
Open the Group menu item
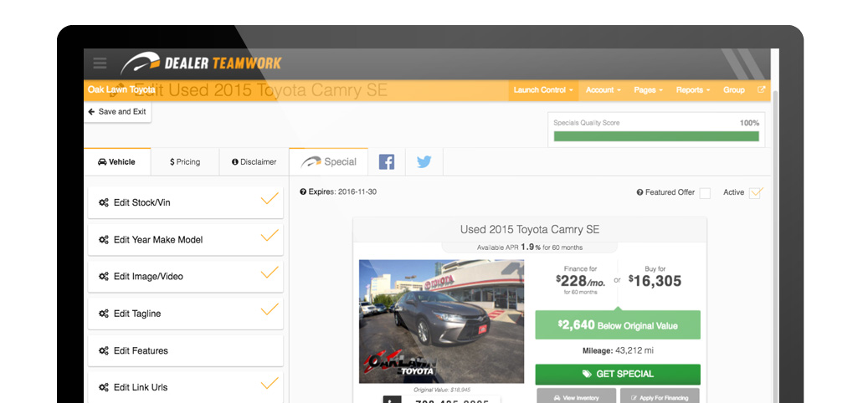coord(733,90)
